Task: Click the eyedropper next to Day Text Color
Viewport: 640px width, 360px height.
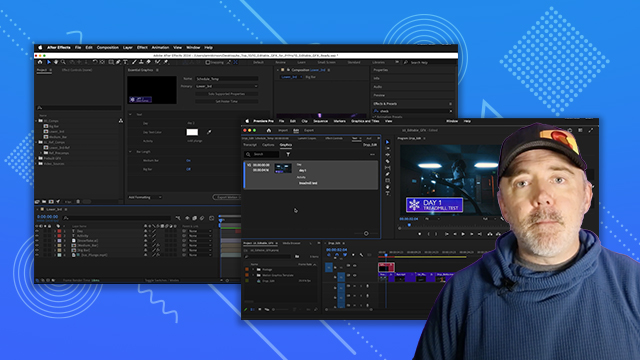Action: (x=209, y=132)
